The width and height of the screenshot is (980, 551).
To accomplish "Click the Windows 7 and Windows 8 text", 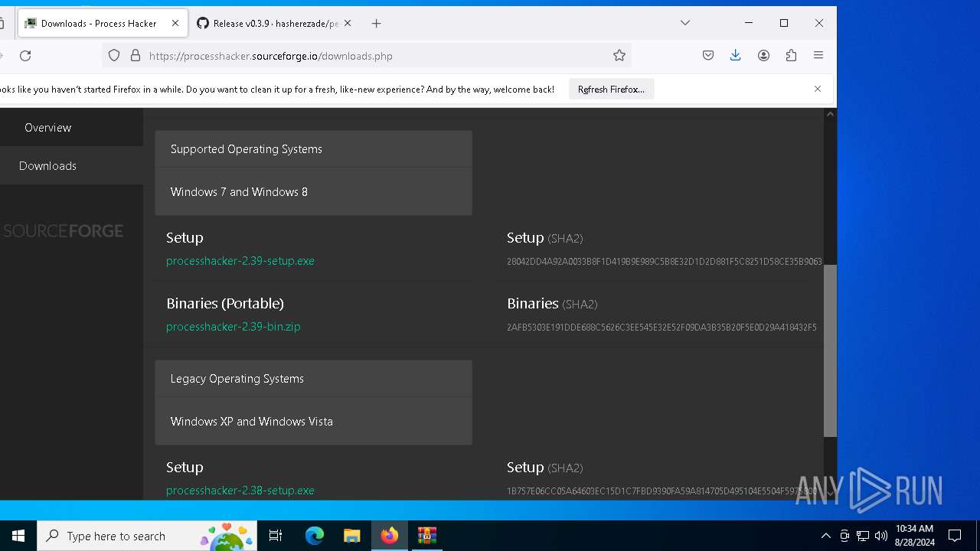I will 239,192.
